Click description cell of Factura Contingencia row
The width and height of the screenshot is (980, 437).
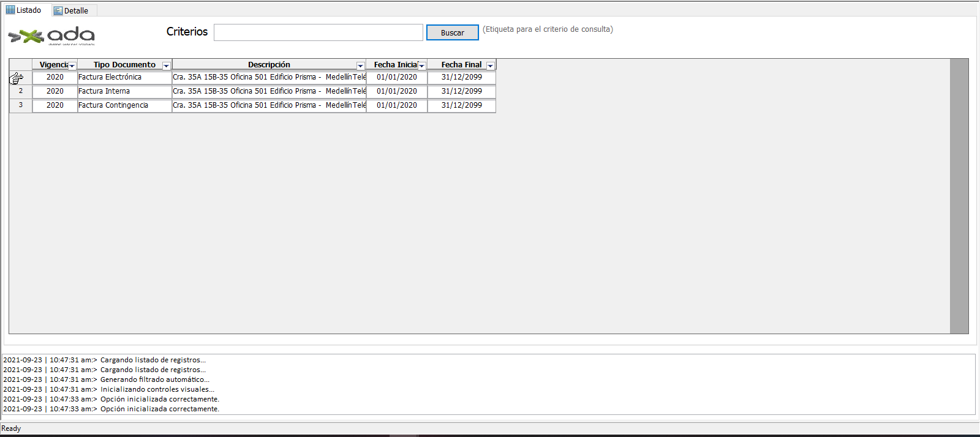[269, 105]
